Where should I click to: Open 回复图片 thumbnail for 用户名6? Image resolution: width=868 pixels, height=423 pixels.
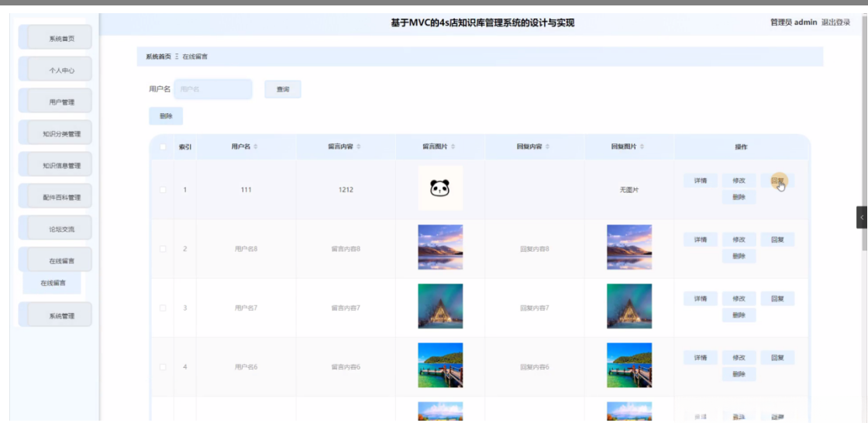pos(629,365)
